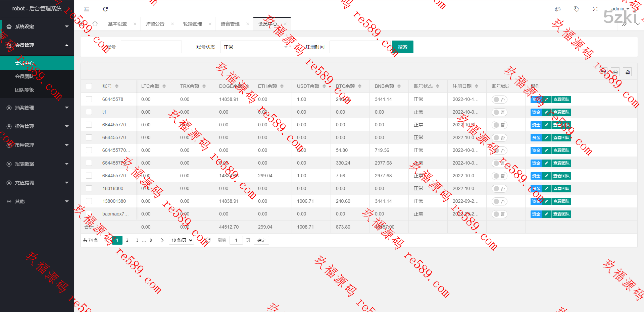Open the 账号状态 dropdown

[x=255, y=47]
